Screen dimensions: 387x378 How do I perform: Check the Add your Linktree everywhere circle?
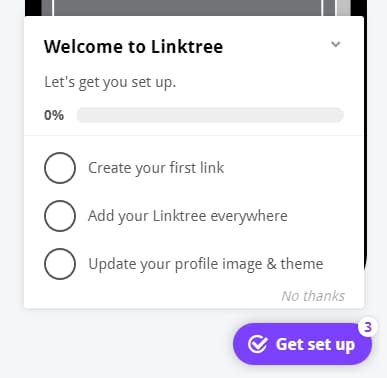pos(60,216)
